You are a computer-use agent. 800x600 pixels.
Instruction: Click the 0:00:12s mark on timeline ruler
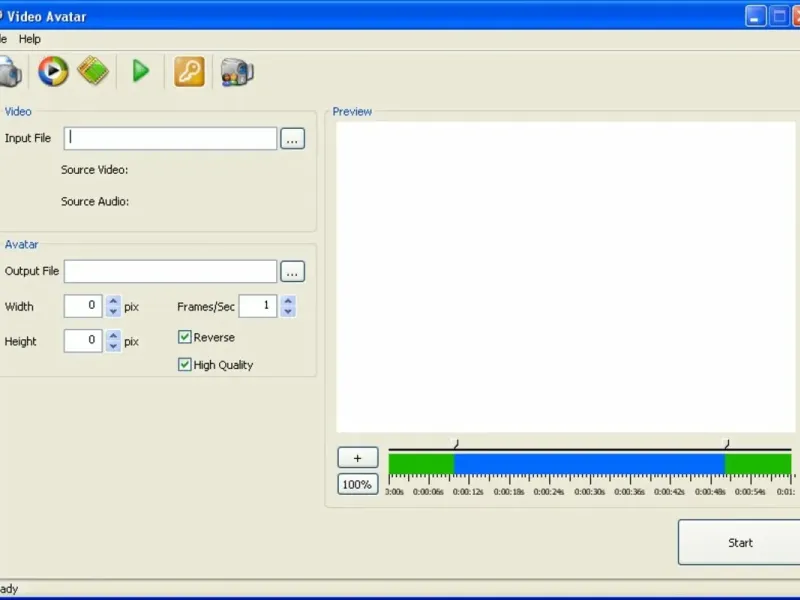468,492
